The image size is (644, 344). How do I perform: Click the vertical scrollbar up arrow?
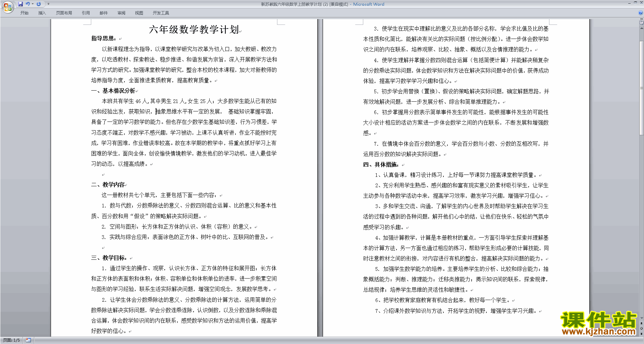(x=642, y=28)
